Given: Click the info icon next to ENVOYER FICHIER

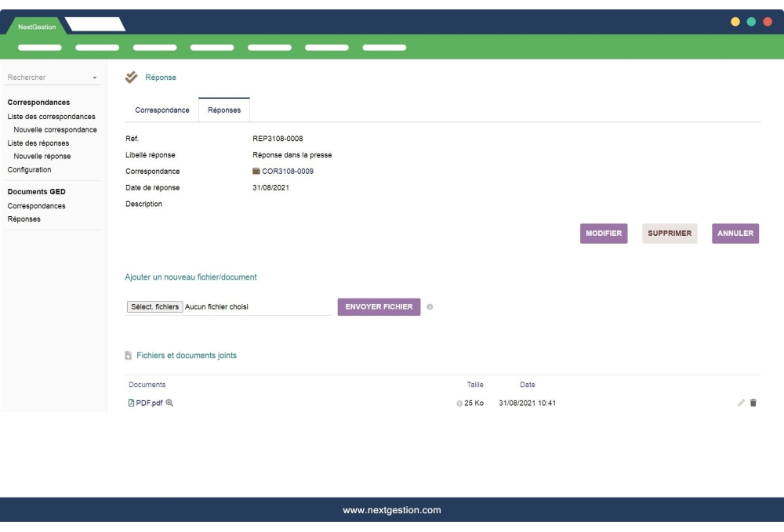Looking at the screenshot, I should [428, 307].
